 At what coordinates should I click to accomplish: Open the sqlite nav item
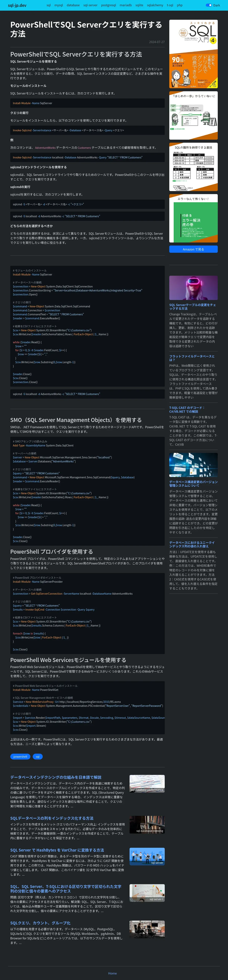(139, 5)
